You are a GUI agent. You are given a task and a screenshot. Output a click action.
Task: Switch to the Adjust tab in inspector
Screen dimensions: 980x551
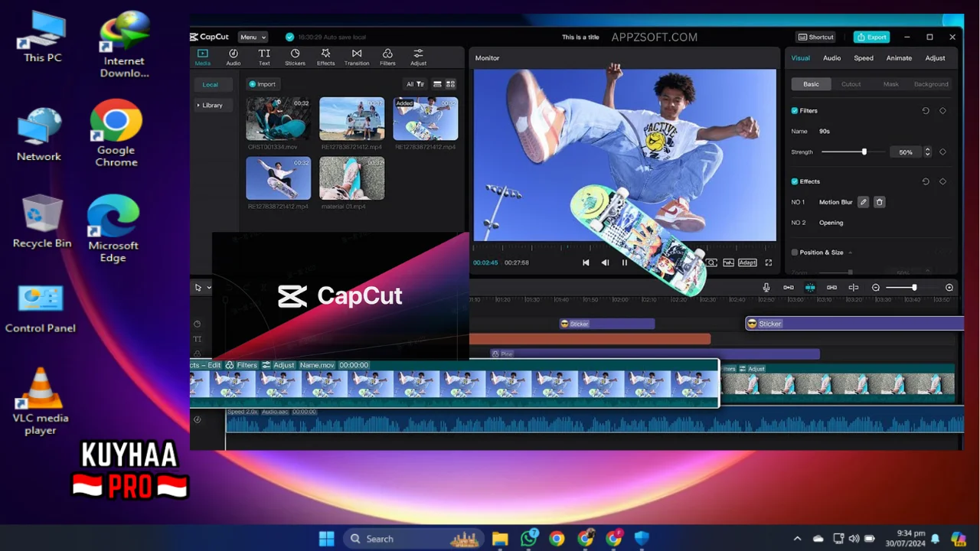tap(935, 58)
